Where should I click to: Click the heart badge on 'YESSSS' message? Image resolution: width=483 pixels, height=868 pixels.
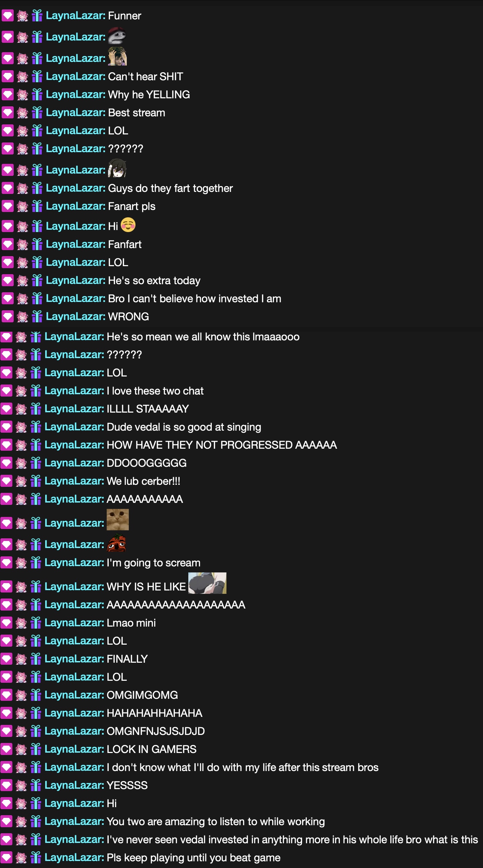pyautogui.click(x=6, y=785)
